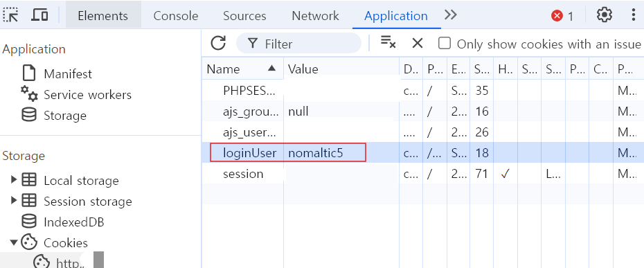
Task: Select IndexedDB in the sidebar
Action: click(x=74, y=222)
